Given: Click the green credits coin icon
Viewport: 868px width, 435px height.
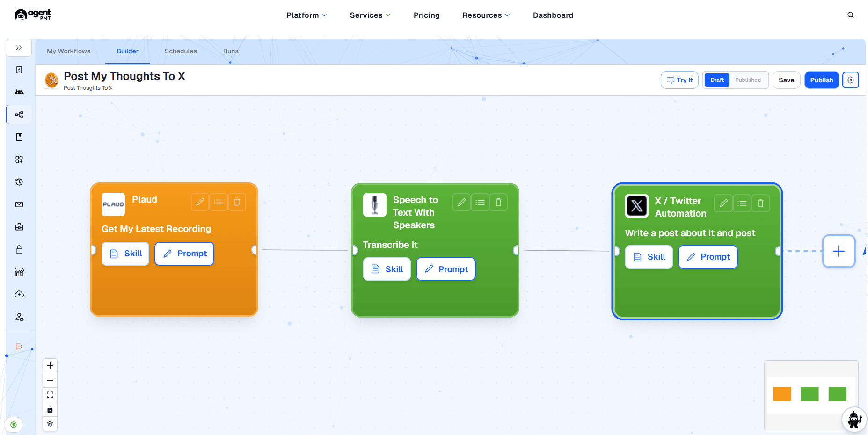Looking at the screenshot, I should [x=14, y=425].
